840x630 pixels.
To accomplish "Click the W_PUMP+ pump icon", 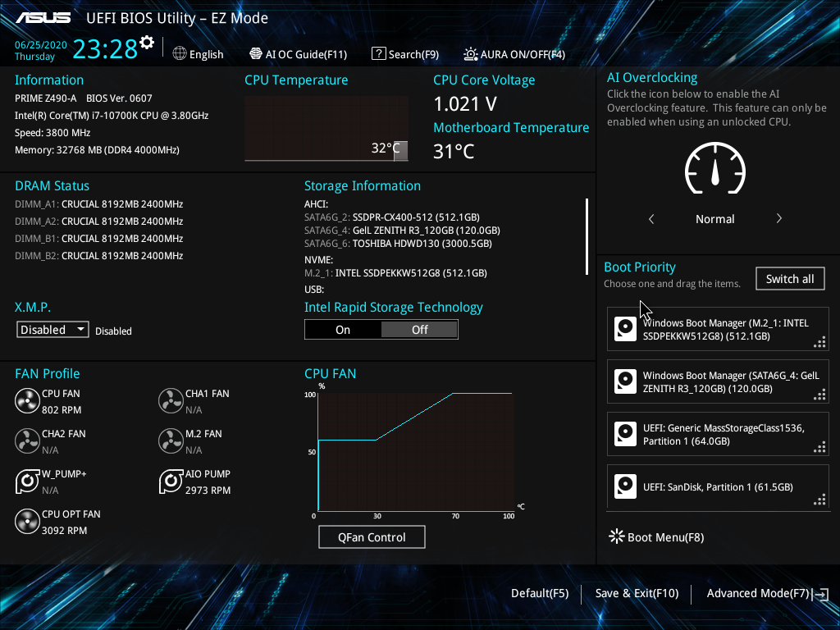I will pos(27,481).
